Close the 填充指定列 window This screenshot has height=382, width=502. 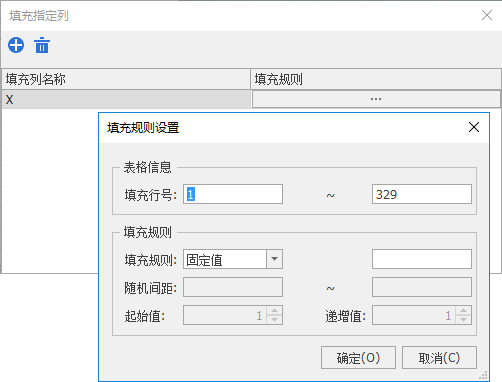point(487,15)
